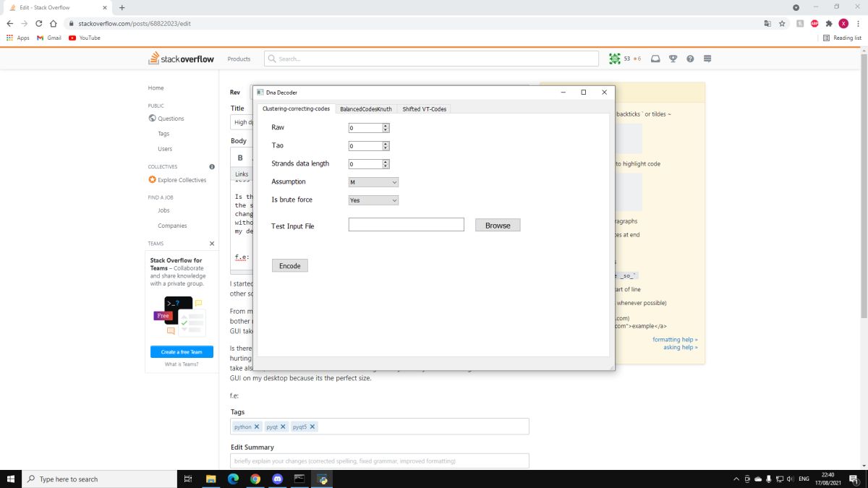Open Reading list

pos(843,38)
